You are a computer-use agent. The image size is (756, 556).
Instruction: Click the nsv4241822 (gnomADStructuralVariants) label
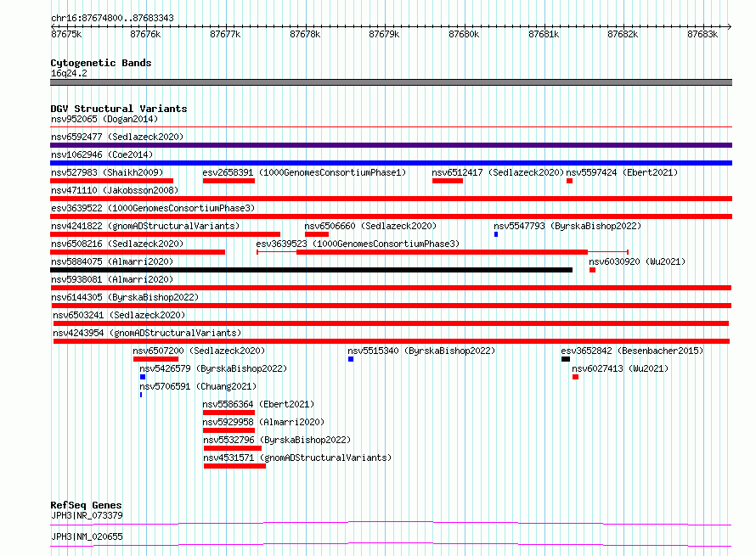coord(145,226)
